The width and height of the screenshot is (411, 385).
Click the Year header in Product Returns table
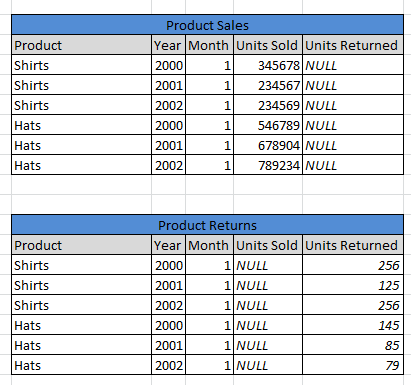[x=168, y=245]
